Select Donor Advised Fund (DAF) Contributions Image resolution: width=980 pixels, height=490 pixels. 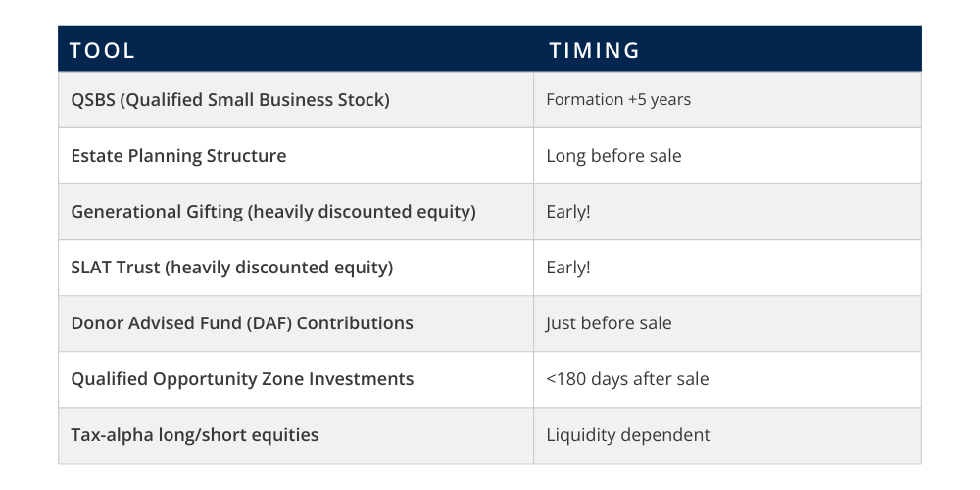[242, 323]
